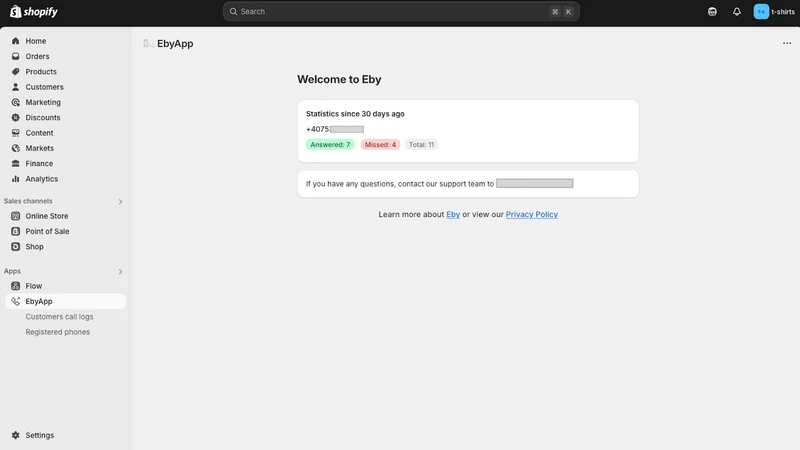Open Marketing from the sidebar
Screen dimensions: 800x450
43,102
